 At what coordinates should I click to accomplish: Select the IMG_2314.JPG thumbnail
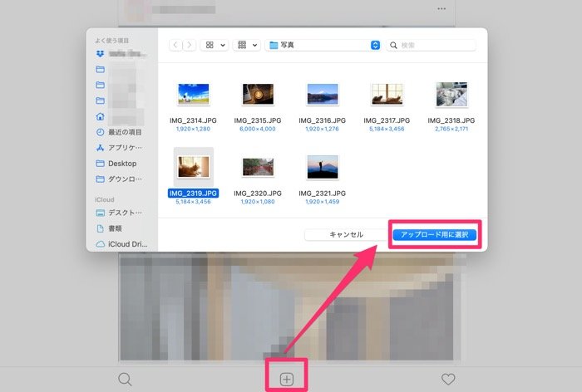(193, 94)
